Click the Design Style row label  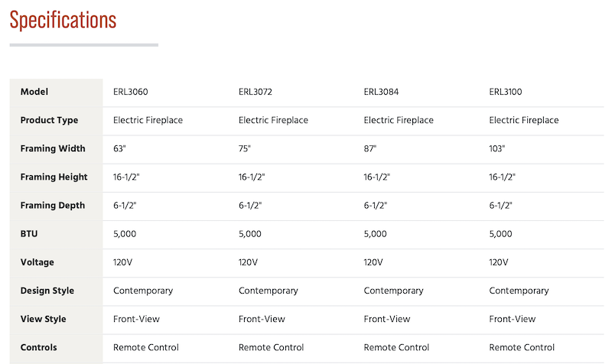pyautogui.click(x=47, y=291)
